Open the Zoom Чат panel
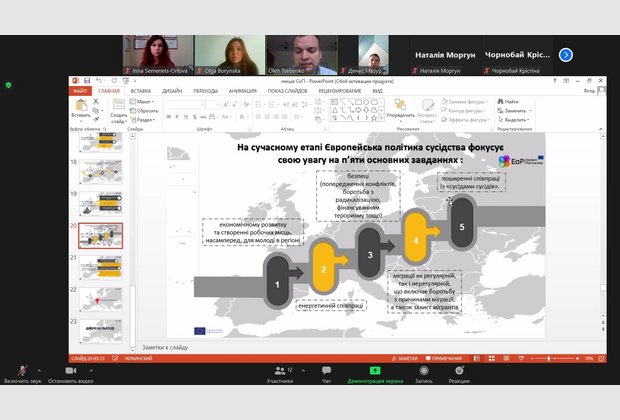The width and height of the screenshot is (620, 420). (x=326, y=371)
